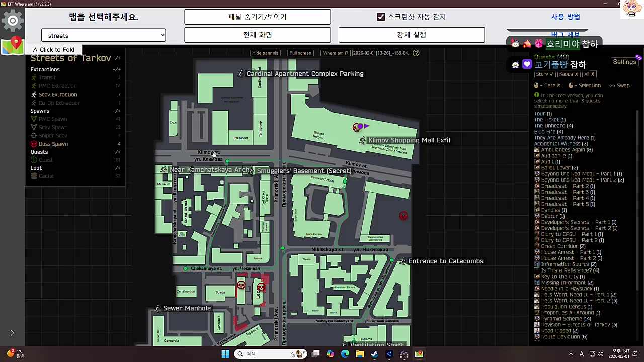Screen dimensions: 644x362
Task: Click Hide panels on the map toolbar
Action: [x=265, y=53]
